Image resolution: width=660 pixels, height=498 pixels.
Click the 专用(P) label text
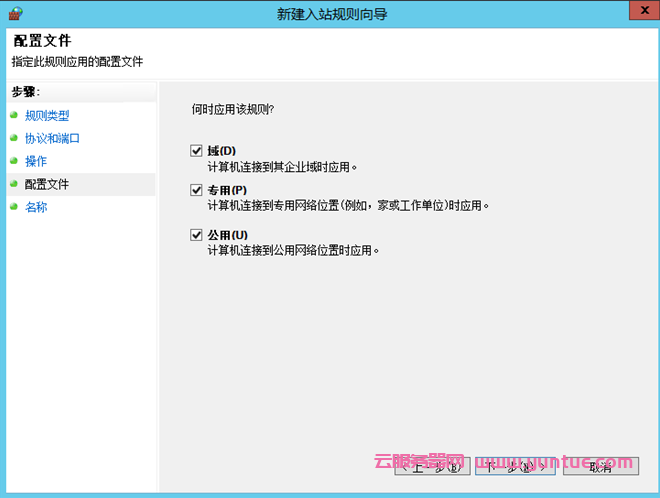227,190
